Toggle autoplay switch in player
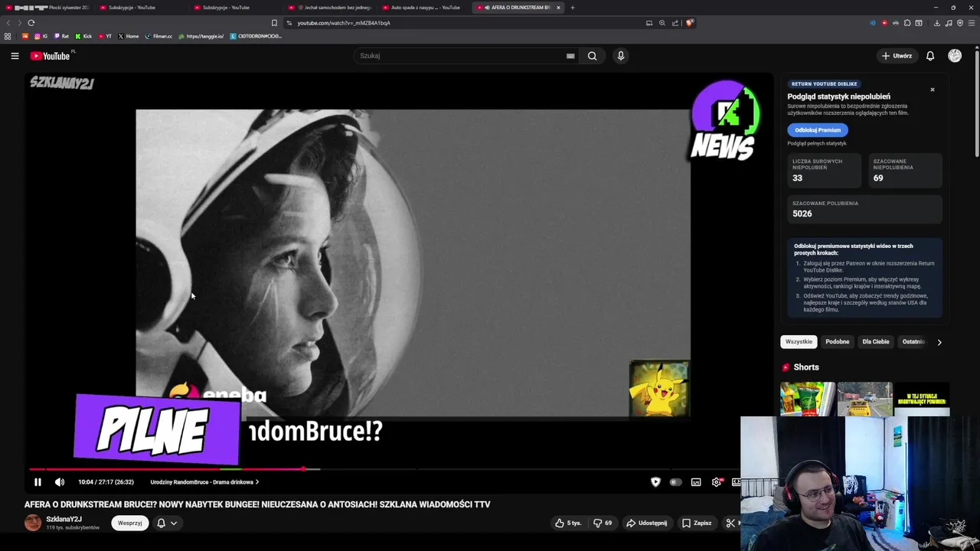The image size is (980, 551). (x=675, y=482)
